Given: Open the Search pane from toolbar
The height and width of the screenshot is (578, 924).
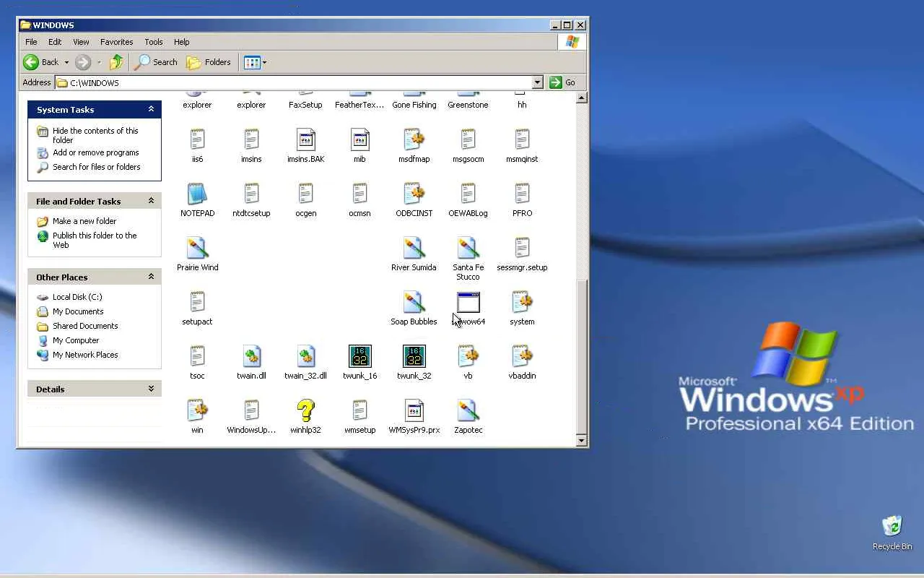Looking at the screenshot, I should click(x=156, y=62).
